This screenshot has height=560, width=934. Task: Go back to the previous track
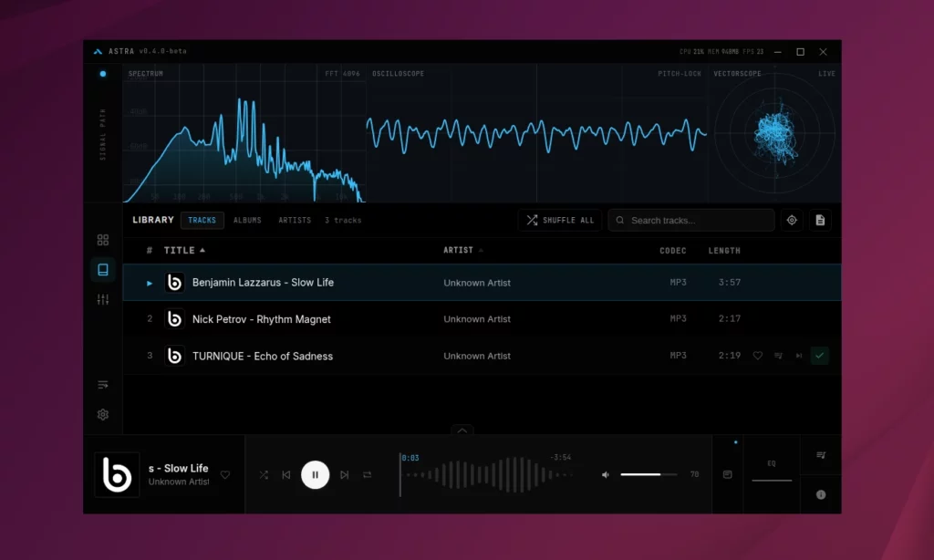[286, 474]
